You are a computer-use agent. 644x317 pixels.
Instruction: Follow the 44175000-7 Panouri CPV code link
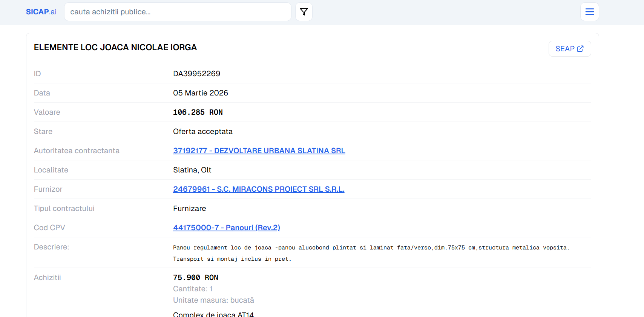tap(226, 228)
